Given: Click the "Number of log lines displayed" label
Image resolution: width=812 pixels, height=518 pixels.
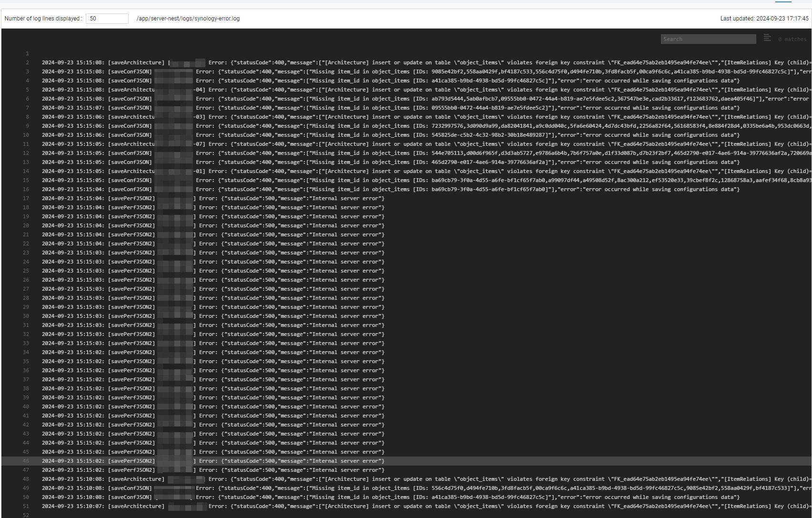Looking at the screenshot, I should click(43, 19).
